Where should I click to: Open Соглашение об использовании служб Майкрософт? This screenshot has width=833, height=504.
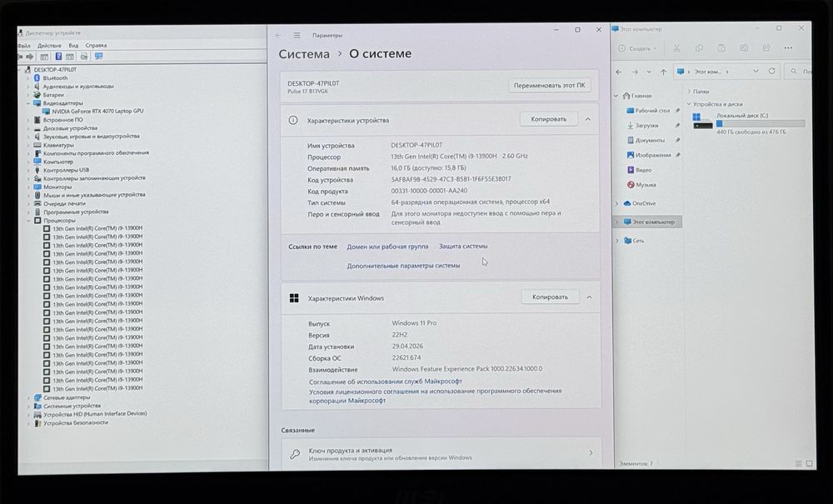(385, 382)
